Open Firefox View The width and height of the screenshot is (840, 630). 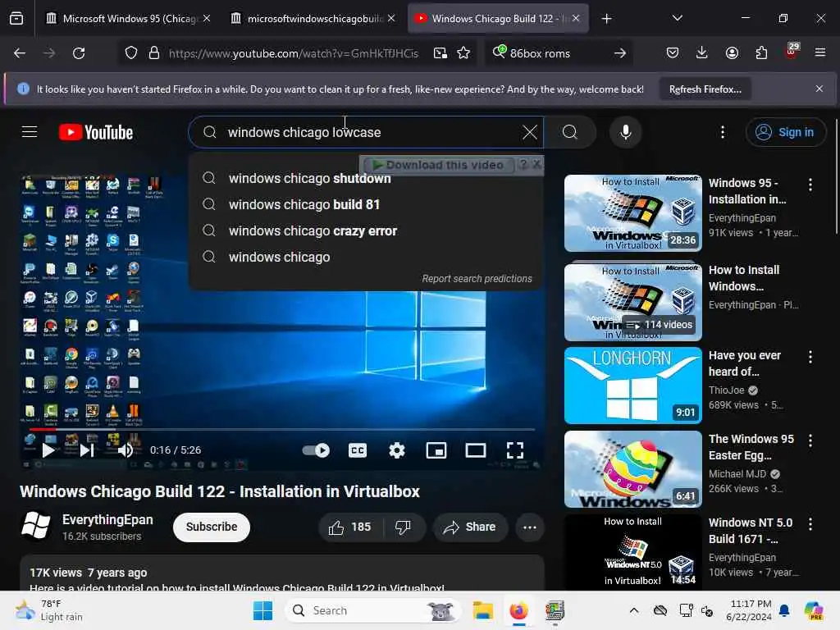(x=16, y=18)
